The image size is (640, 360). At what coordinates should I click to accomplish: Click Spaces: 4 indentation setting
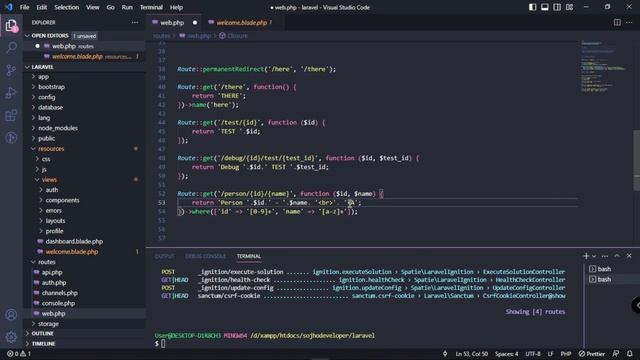click(x=507, y=354)
